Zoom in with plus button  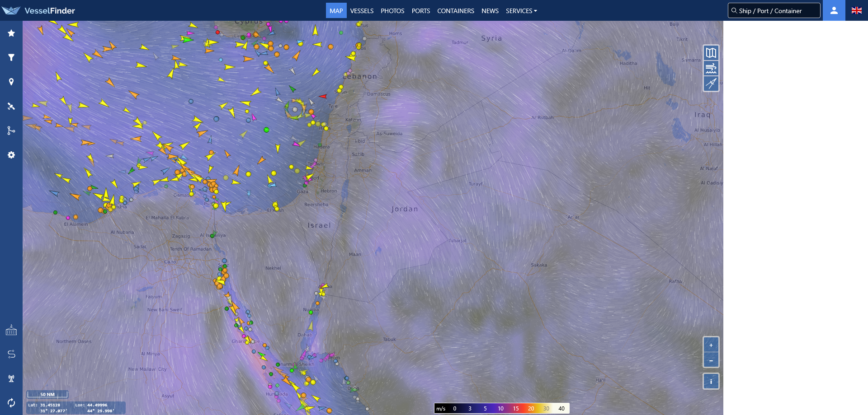711,345
